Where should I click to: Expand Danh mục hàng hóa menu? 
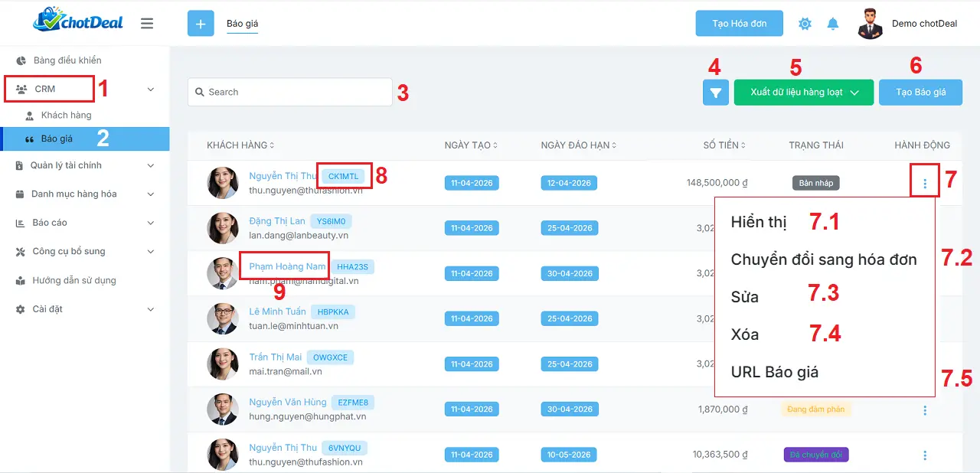coord(150,194)
